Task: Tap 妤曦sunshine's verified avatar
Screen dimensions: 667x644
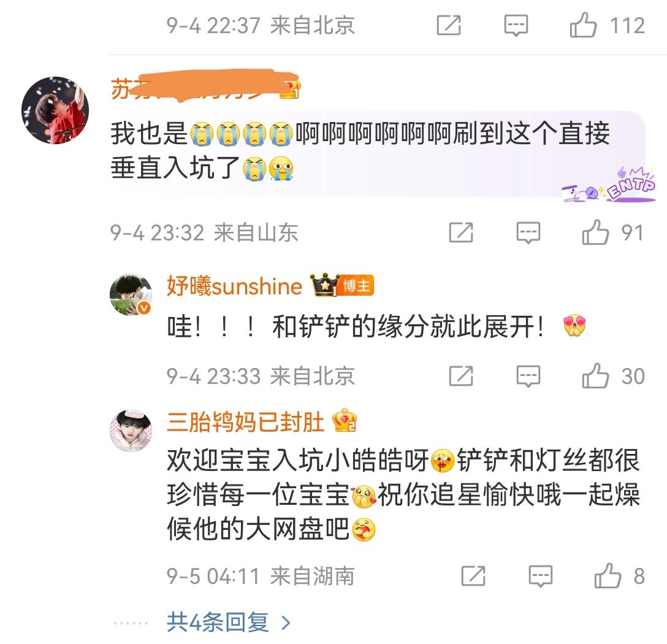Action: (131, 294)
